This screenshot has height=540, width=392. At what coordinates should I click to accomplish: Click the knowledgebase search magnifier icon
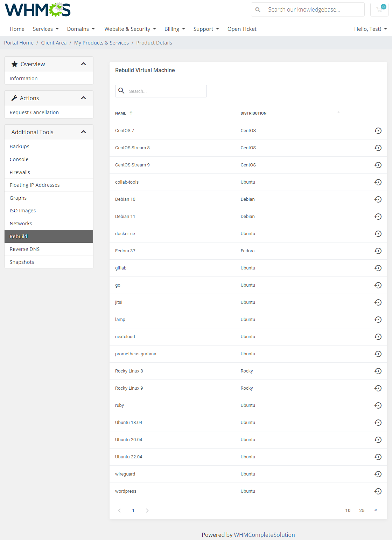[258, 10]
